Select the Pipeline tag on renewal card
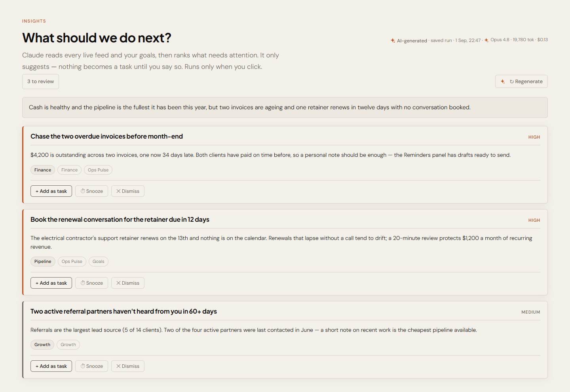 click(x=43, y=261)
